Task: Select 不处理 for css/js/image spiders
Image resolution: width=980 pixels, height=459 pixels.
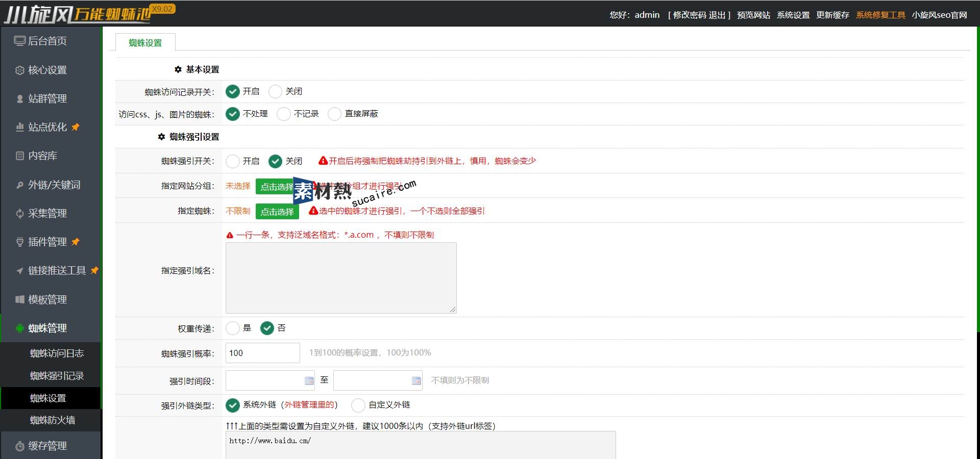Action: (x=232, y=114)
